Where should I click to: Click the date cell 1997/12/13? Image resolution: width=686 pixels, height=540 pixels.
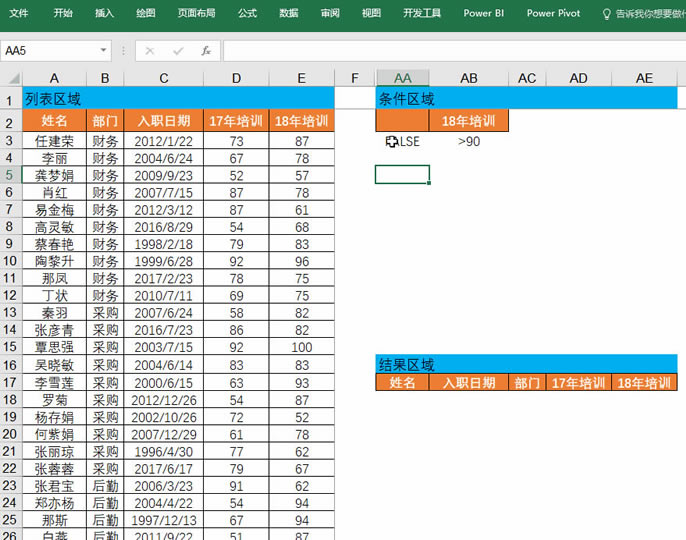[x=164, y=520]
